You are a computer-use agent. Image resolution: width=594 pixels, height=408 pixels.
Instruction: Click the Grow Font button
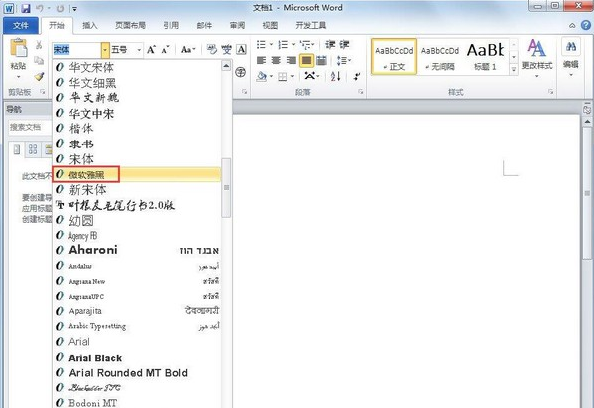pyautogui.click(x=151, y=50)
